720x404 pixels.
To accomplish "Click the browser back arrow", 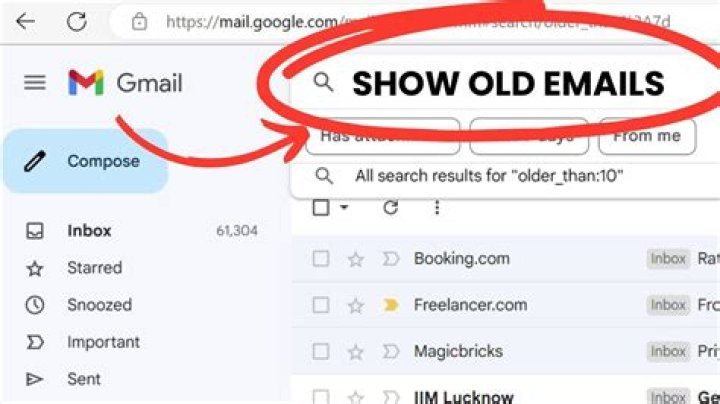I will [x=25, y=21].
